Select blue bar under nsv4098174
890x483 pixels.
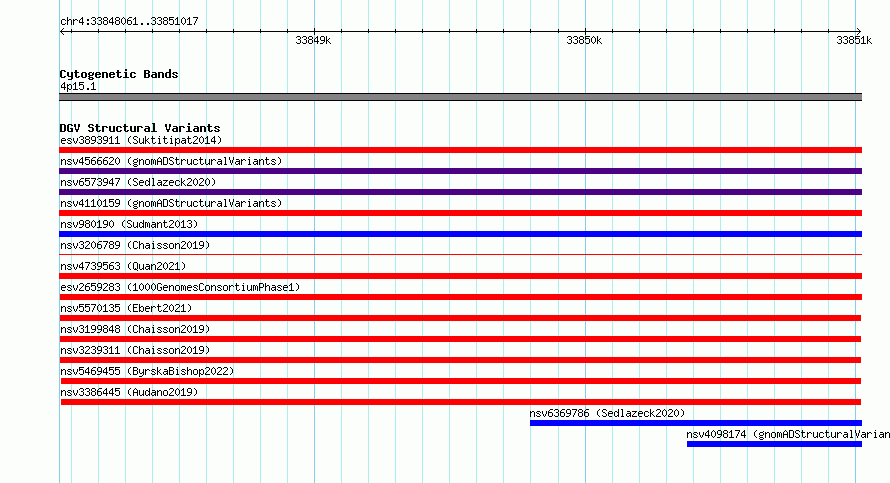pyautogui.click(x=774, y=444)
